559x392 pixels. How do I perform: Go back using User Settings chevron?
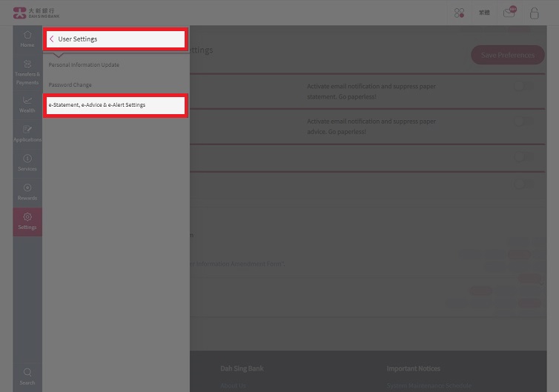pyautogui.click(x=52, y=39)
